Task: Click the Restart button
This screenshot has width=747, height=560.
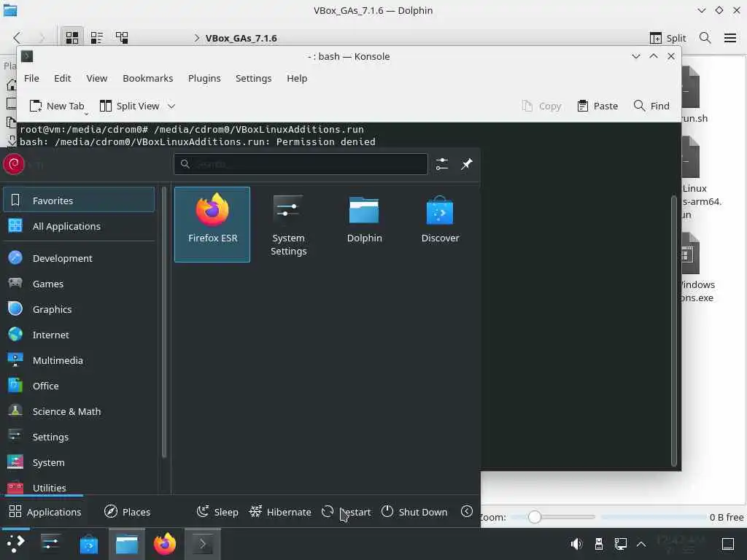Action: 347,512
